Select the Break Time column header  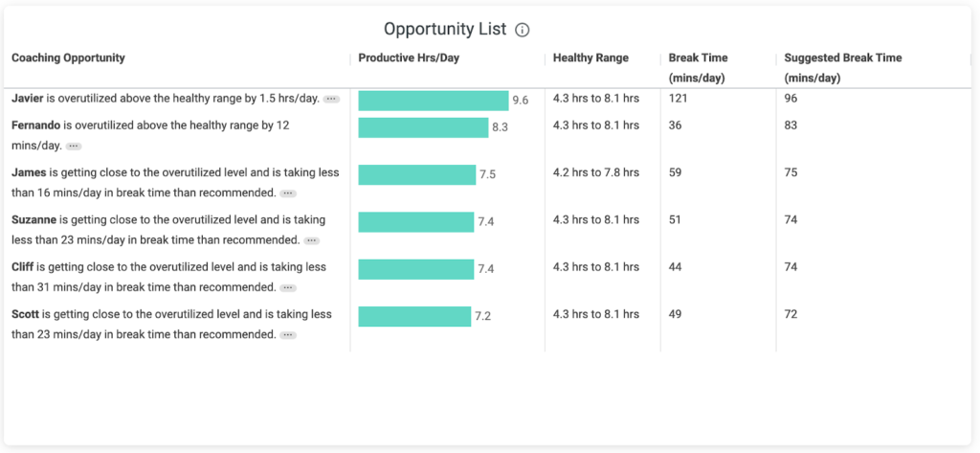click(697, 58)
